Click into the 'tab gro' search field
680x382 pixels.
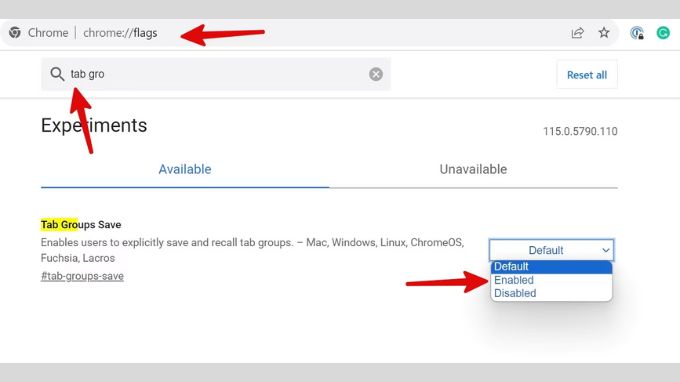(216, 74)
